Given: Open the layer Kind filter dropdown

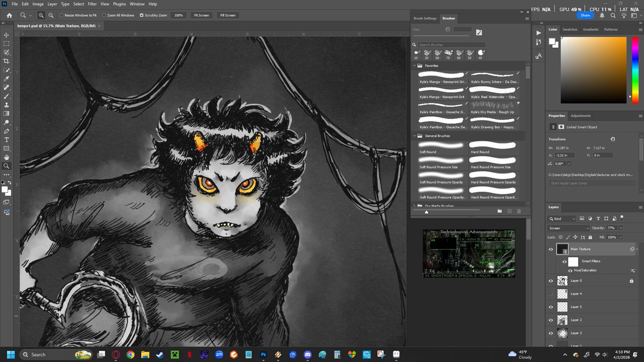Looking at the screenshot, I should [562, 219].
